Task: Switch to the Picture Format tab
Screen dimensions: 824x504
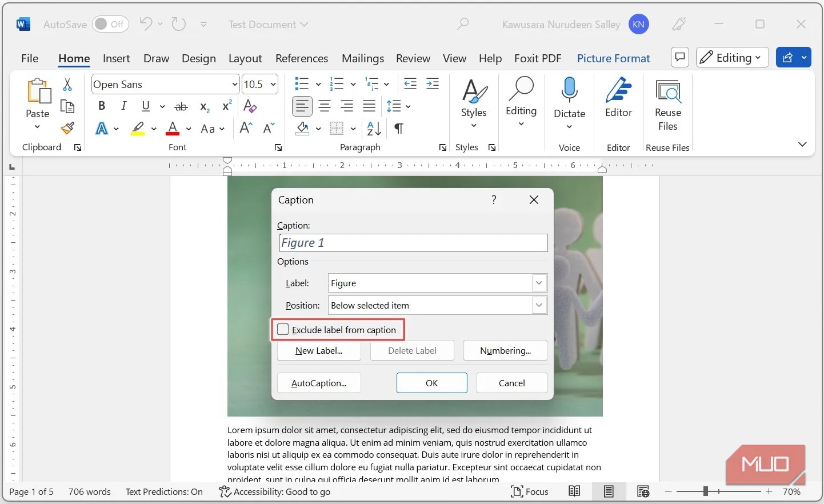Action: pyautogui.click(x=613, y=58)
